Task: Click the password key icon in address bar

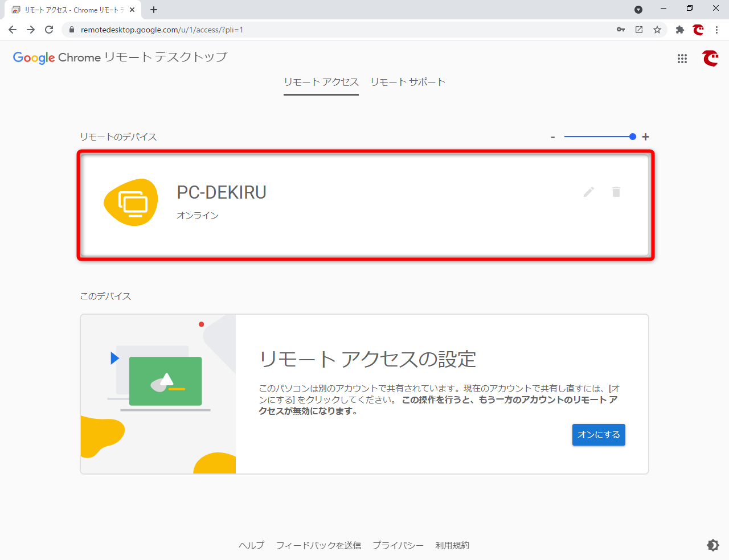Action: (621, 30)
